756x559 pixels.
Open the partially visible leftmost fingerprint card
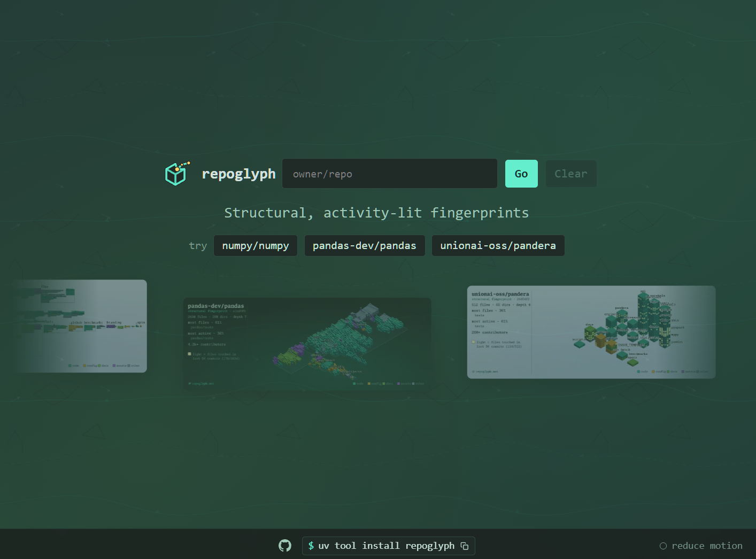click(80, 326)
